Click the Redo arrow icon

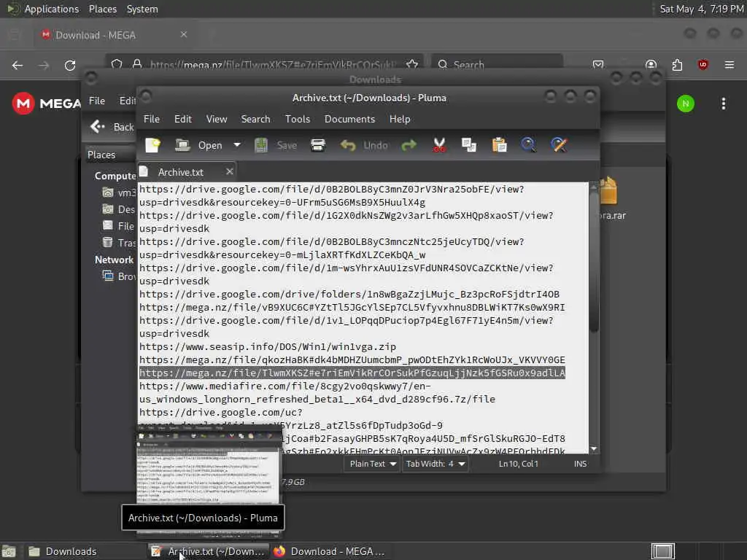coord(409,145)
